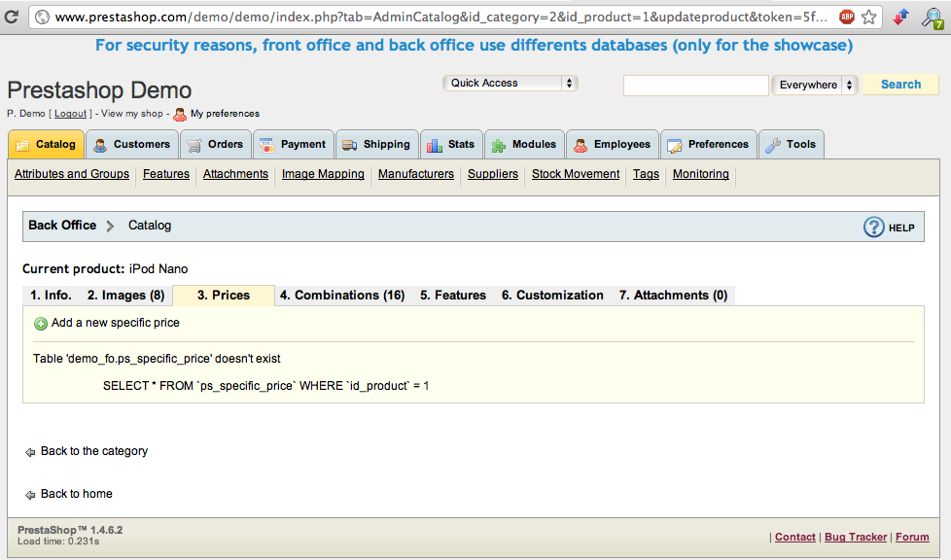
Task: Select the 3. Prices tab
Action: pyautogui.click(x=224, y=296)
